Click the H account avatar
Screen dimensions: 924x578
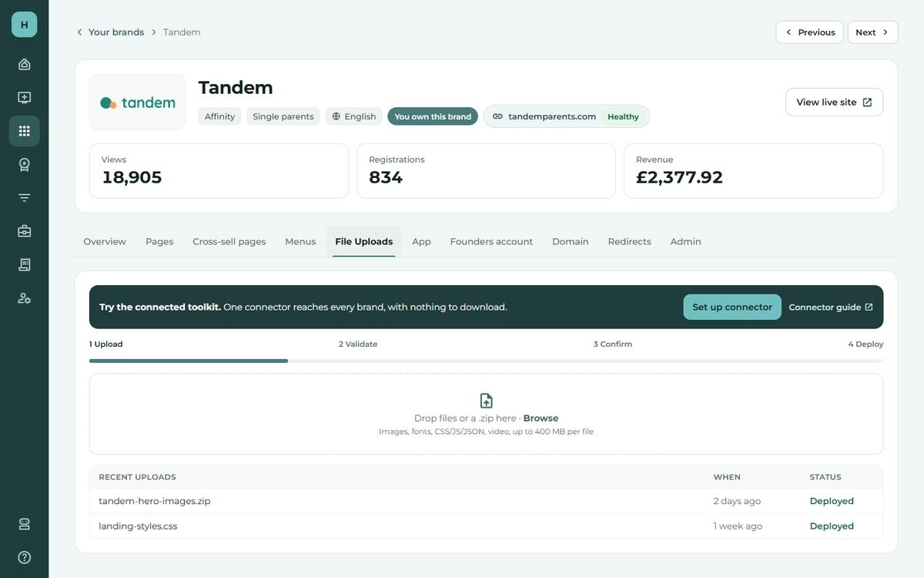24,25
